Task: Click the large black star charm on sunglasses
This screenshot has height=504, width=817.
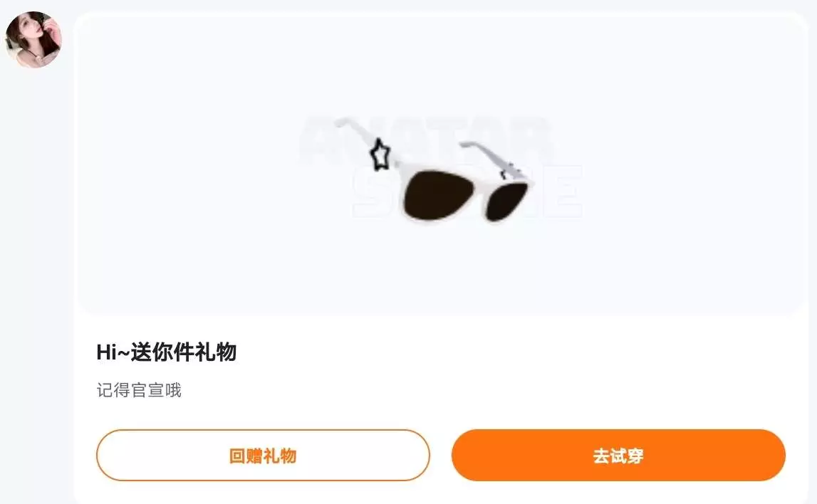Action: 380,154
